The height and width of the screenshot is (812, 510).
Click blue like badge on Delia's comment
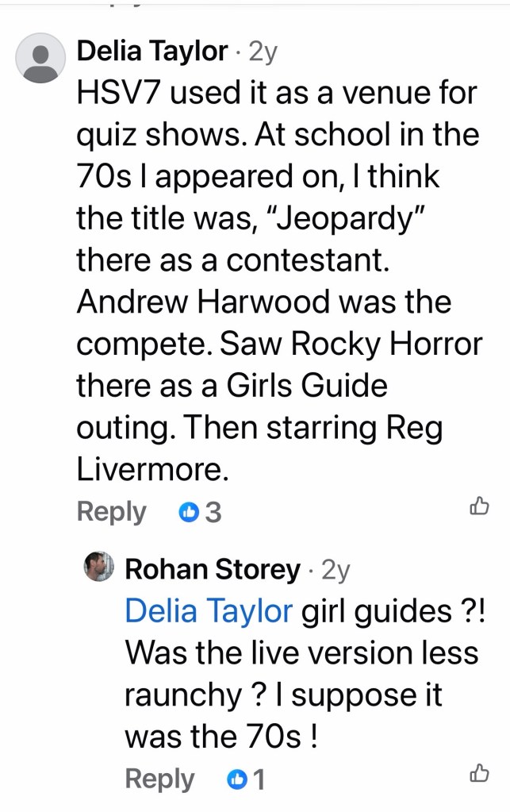click(x=188, y=513)
